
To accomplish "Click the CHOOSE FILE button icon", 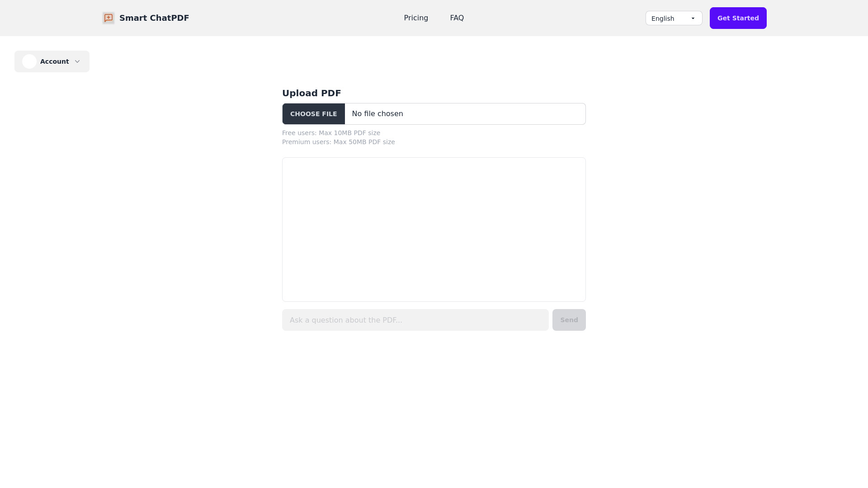I will [x=313, y=113].
